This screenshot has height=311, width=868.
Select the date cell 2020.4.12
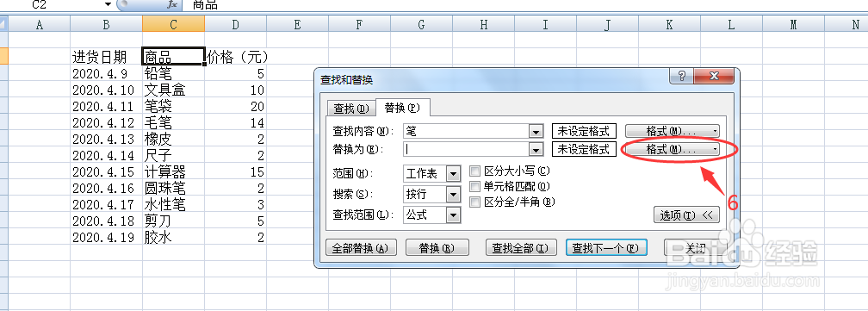pos(106,122)
